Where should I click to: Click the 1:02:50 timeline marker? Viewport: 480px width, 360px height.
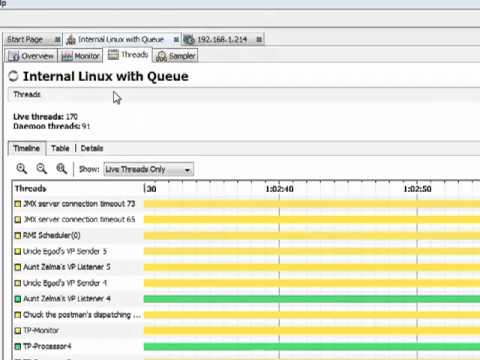[417, 189]
